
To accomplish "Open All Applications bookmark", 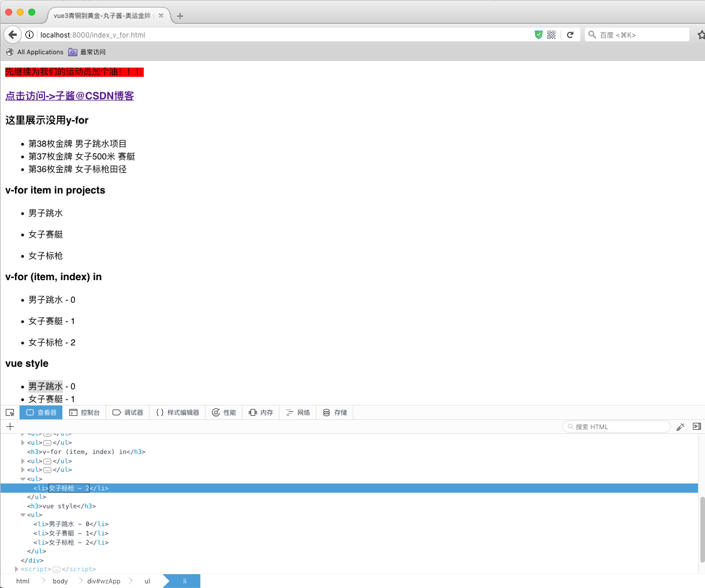I will 35,52.
